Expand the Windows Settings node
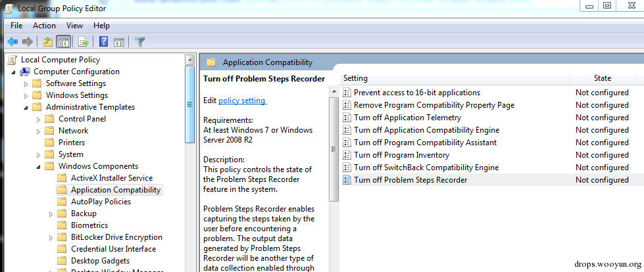This screenshot has height=272, width=644. [x=26, y=96]
